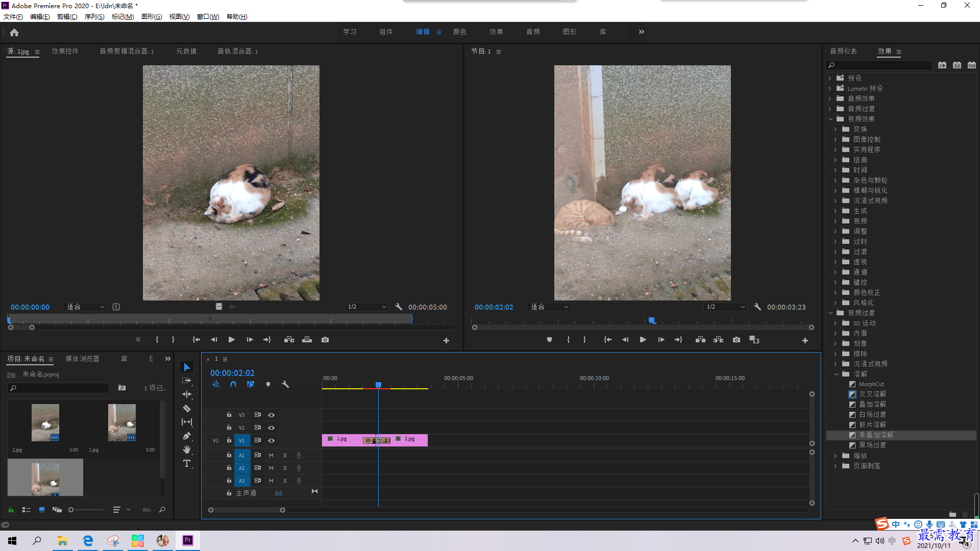Viewport: 980px width, 551px height.
Task: Toggle V1 track output eye
Action: click(x=272, y=441)
